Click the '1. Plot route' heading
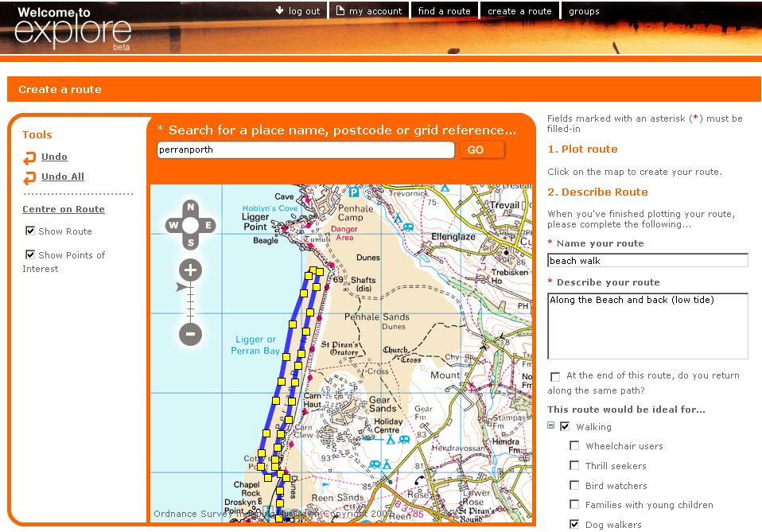This screenshot has height=532, width=762. click(582, 150)
